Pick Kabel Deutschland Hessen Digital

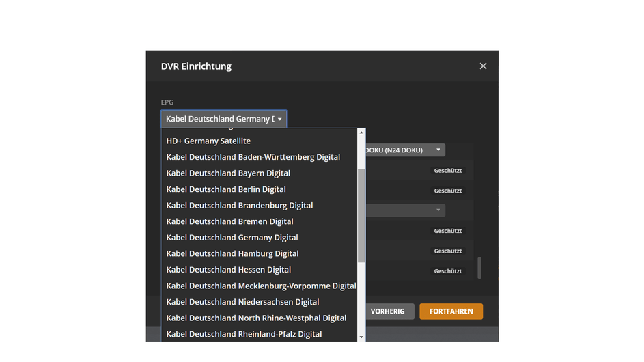coord(259,270)
